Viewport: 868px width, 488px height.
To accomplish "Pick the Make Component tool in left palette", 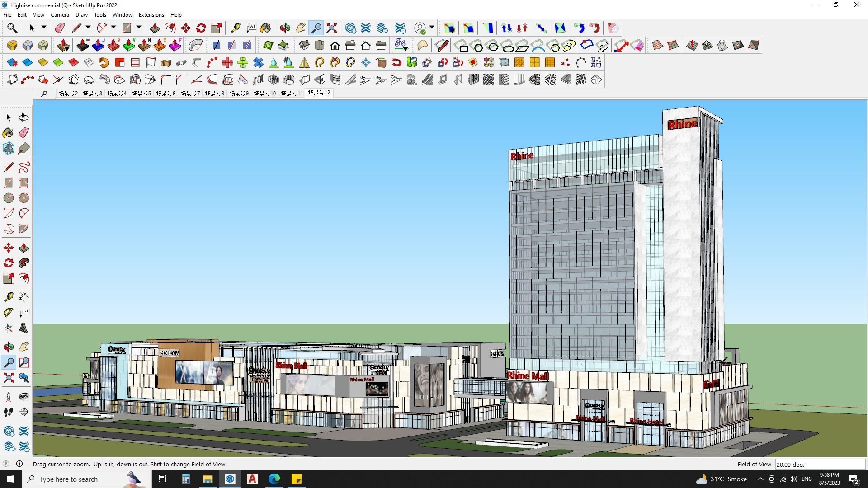I will point(9,148).
